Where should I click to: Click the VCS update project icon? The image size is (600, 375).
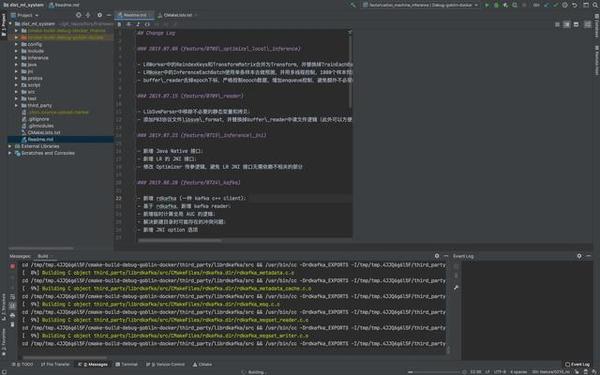click(546, 5)
